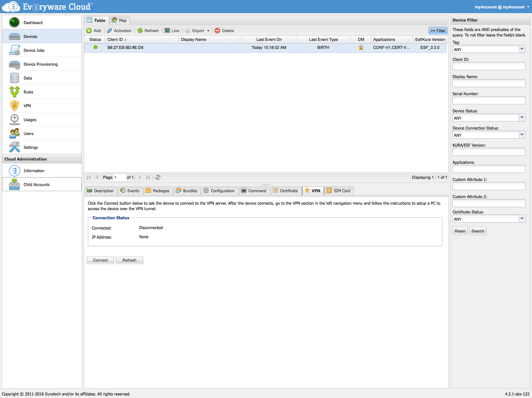Open the Tag dropdown
Image resolution: width=532 pixels, height=398 pixels.
point(522,49)
